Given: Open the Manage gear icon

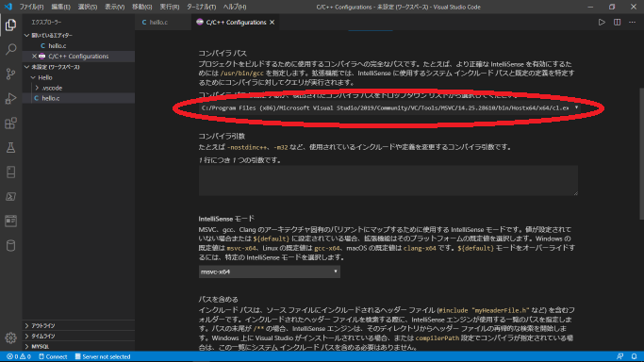Looking at the screenshot, I should click(10, 337).
